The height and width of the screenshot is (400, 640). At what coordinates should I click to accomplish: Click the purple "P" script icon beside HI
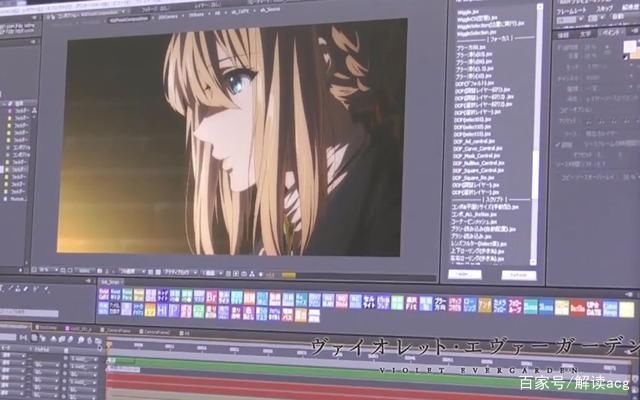pos(174,310)
